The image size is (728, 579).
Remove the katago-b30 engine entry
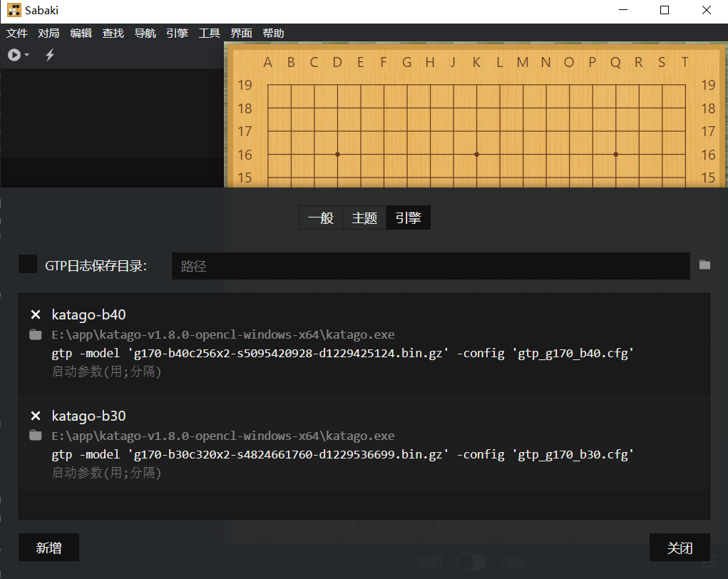pyautogui.click(x=35, y=416)
